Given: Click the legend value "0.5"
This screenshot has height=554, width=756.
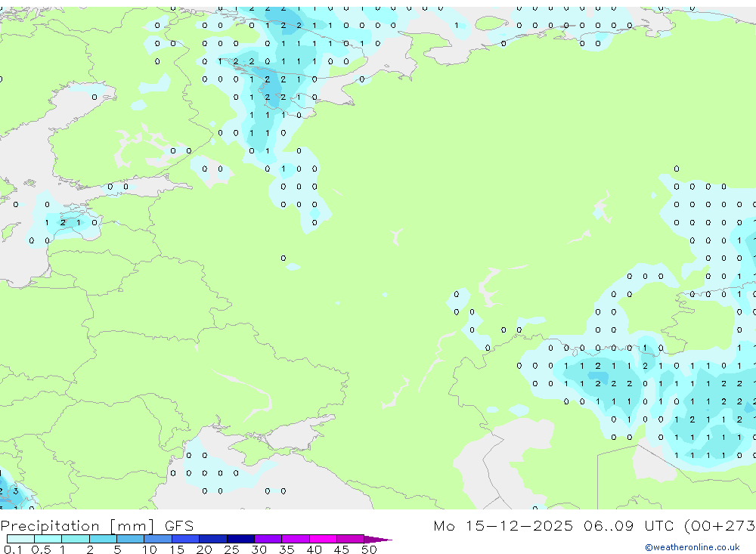Looking at the screenshot, I should [41, 549].
